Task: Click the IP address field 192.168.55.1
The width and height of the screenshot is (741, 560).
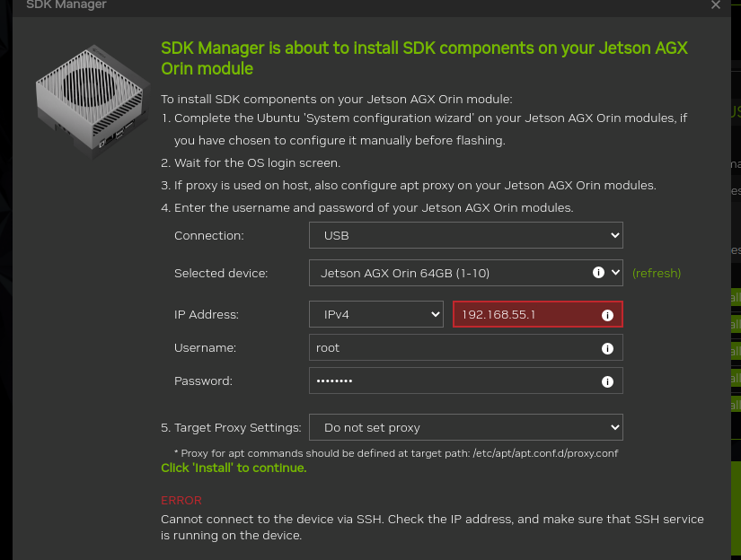Action: click(538, 314)
